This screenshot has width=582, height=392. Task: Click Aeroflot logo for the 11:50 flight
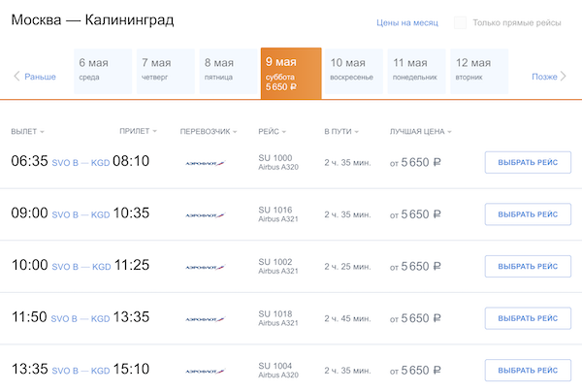coord(205,318)
